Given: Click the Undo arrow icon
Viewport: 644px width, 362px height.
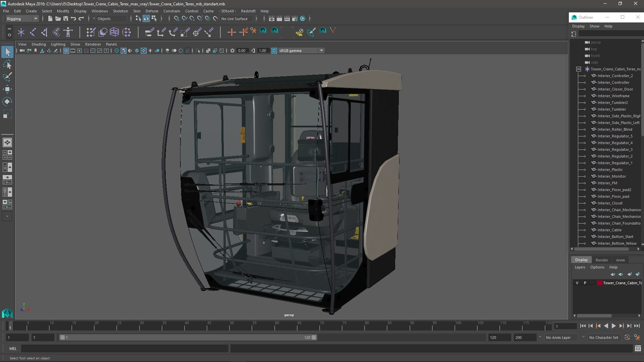Looking at the screenshot, I should (73, 19).
